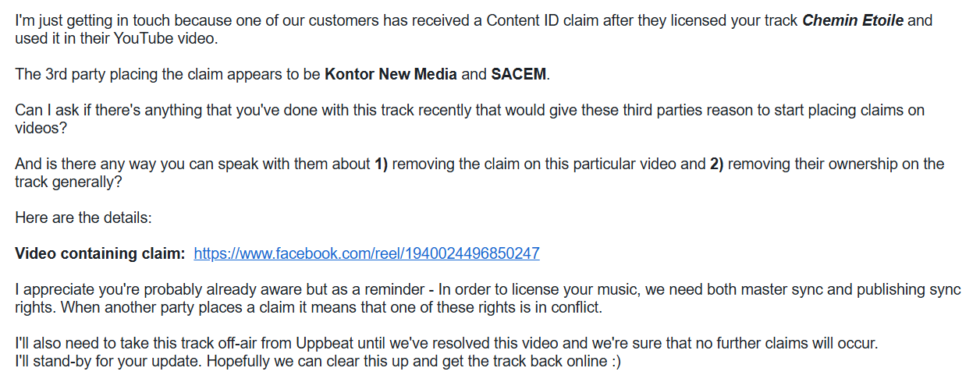Open the Facebook reel link
Viewport: 980px width, 382px height.
point(367,253)
